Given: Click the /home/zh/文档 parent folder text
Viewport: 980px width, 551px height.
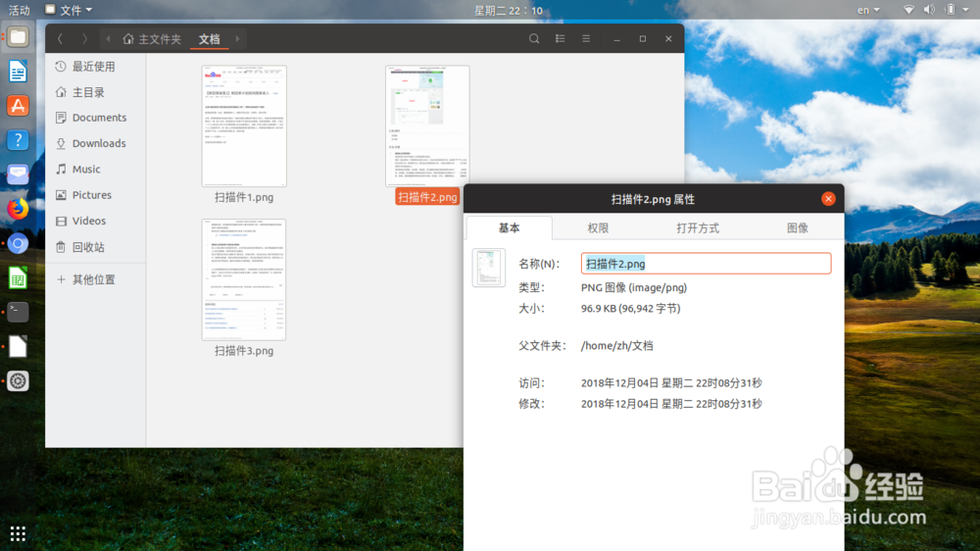Looking at the screenshot, I should click(616, 345).
